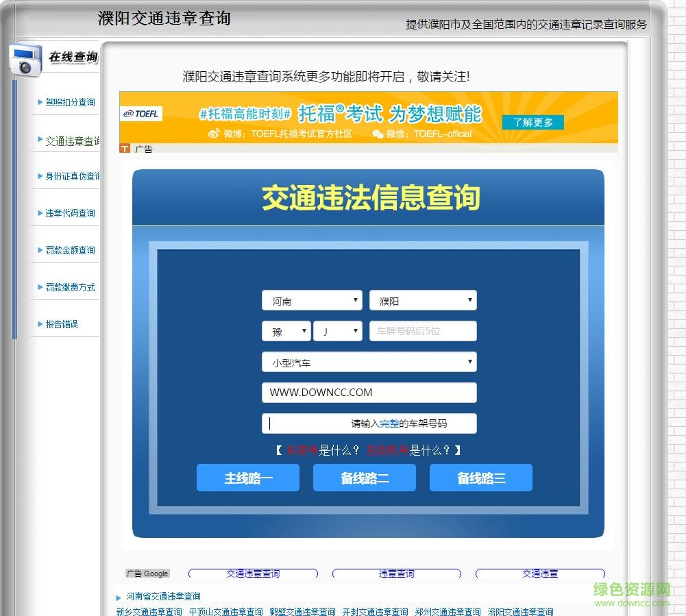Open the 小型汽车 vehicle type dropdown
This screenshot has width=686, height=616.
[x=369, y=362]
